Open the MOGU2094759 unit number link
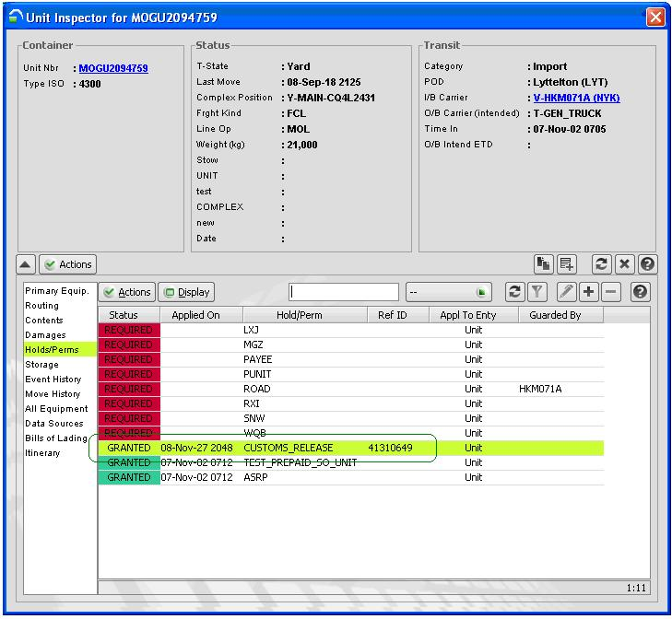This screenshot has width=672, height=619. [x=113, y=68]
